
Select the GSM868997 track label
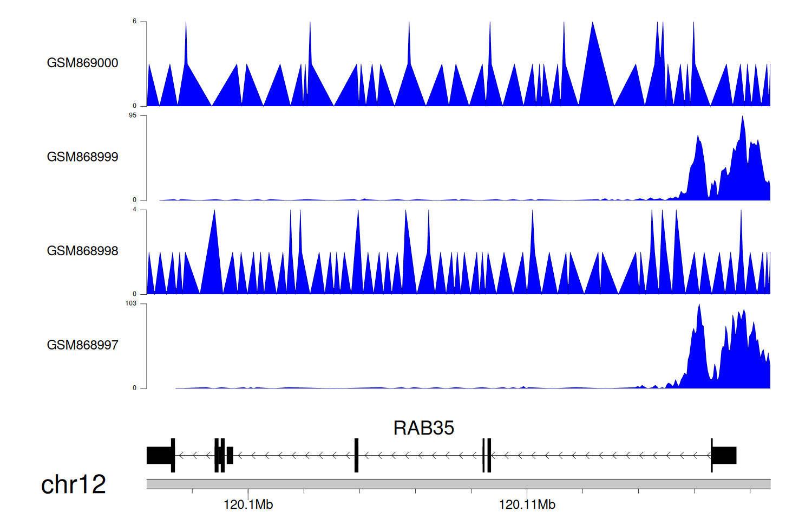pyautogui.click(x=82, y=345)
